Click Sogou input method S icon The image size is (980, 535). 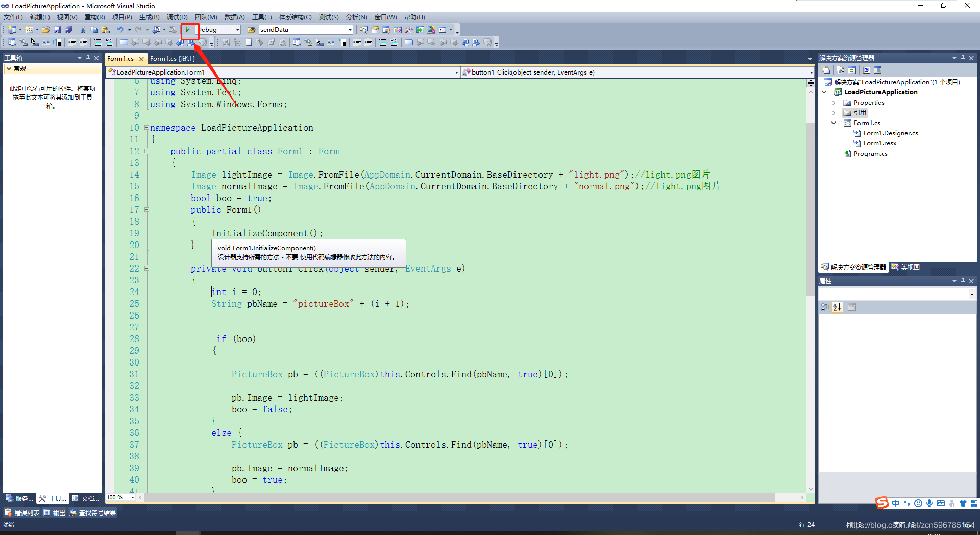click(x=882, y=503)
